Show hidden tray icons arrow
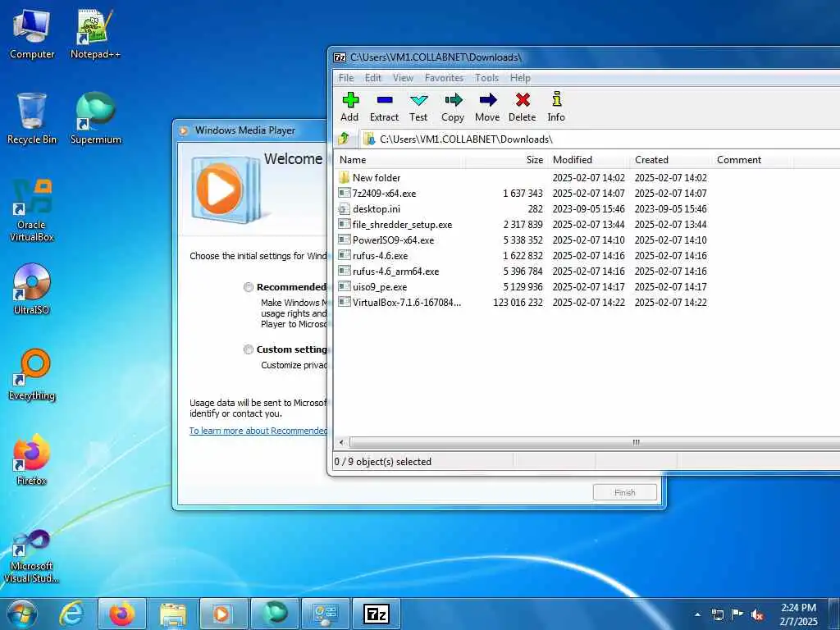 pyautogui.click(x=697, y=615)
